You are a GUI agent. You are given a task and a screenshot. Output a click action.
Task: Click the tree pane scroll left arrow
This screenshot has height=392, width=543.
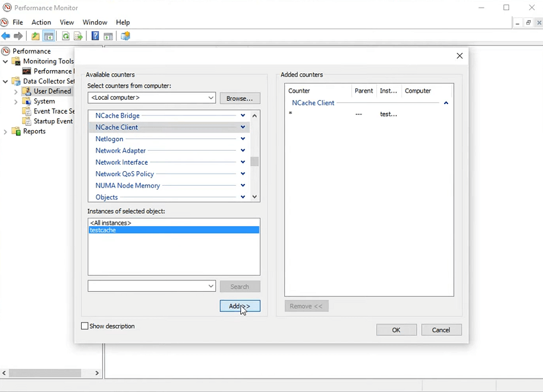coord(4,373)
